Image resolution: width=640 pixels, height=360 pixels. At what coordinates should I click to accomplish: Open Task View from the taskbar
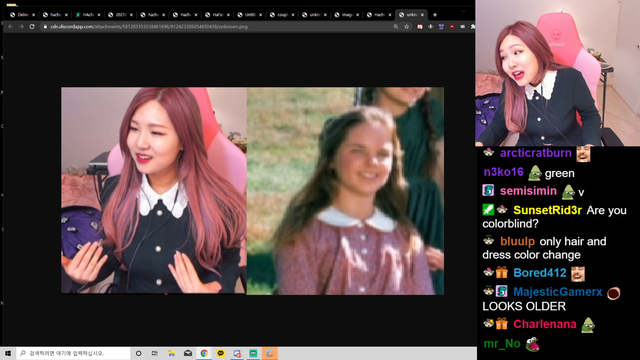155,353
